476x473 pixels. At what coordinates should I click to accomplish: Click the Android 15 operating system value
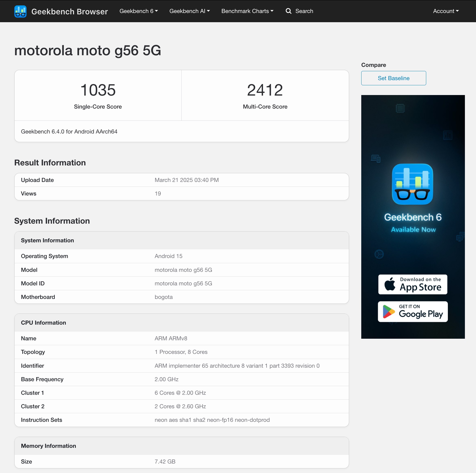169,256
